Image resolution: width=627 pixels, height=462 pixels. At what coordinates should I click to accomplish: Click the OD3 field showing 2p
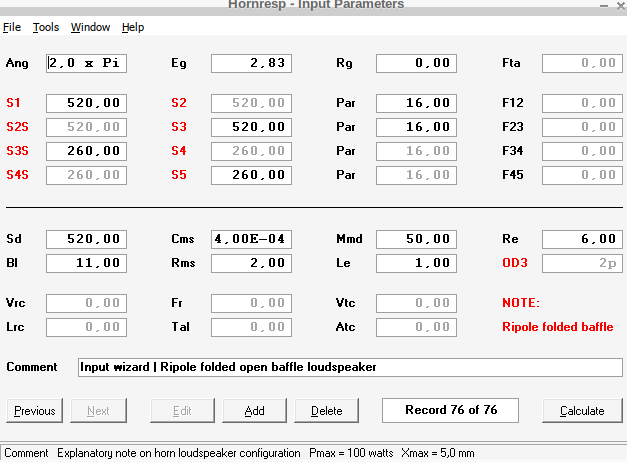click(x=582, y=263)
